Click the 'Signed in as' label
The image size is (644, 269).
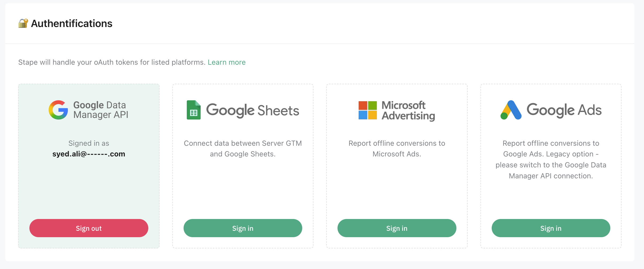pos(89,143)
